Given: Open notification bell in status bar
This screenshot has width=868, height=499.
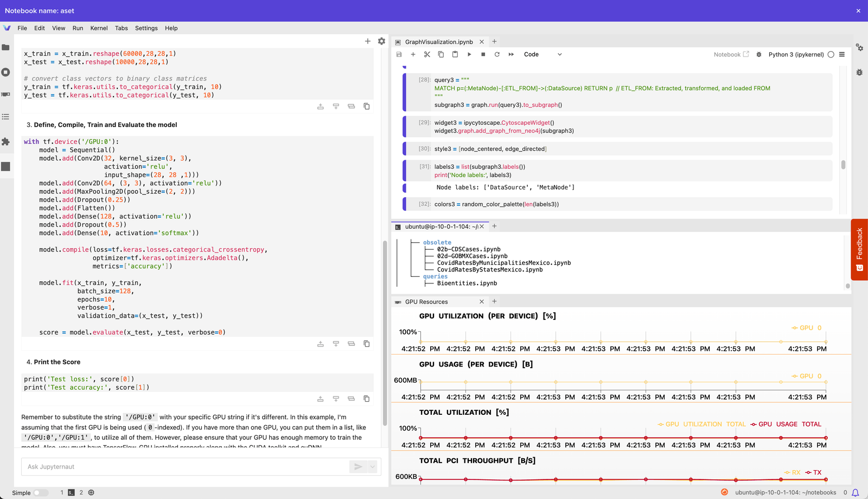Looking at the screenshot, I should pyautogui.click(x=856, y=493).
